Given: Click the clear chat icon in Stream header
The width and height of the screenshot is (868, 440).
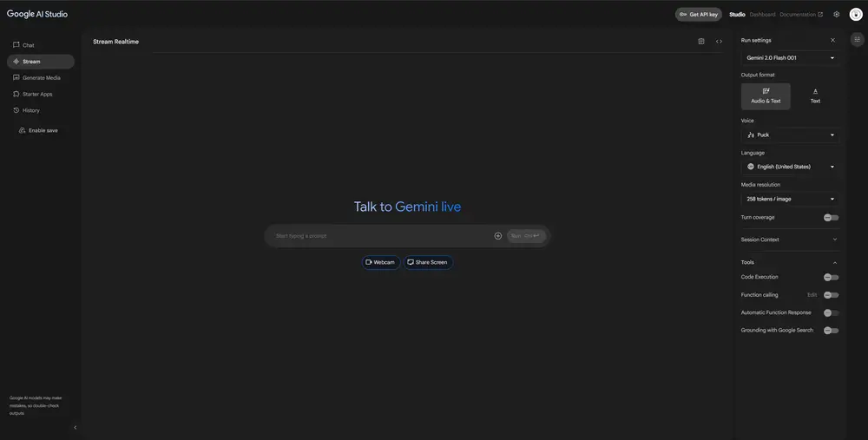Looking at the screenshot, I should point(701,42).
